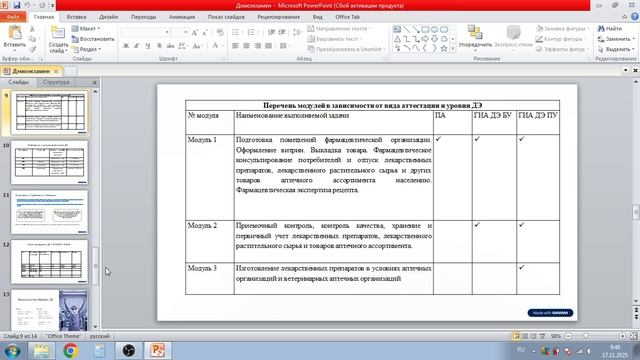
Task: Justify text in paragraph group
Action: [x=268, y=46]
